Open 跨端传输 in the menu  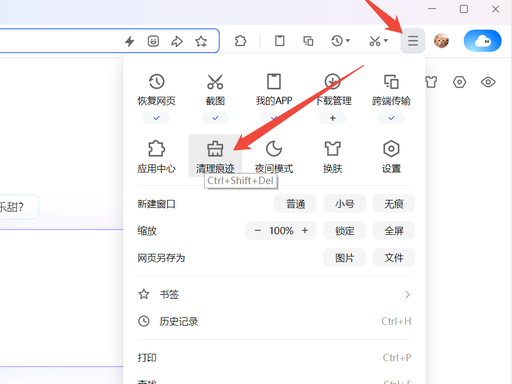click(x=391, y=90)
